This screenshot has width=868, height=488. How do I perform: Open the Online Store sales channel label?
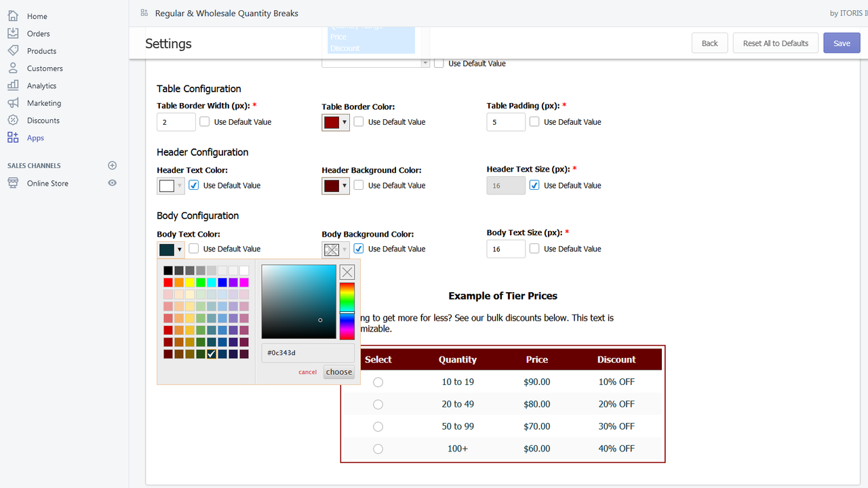(x=47, y=183)
